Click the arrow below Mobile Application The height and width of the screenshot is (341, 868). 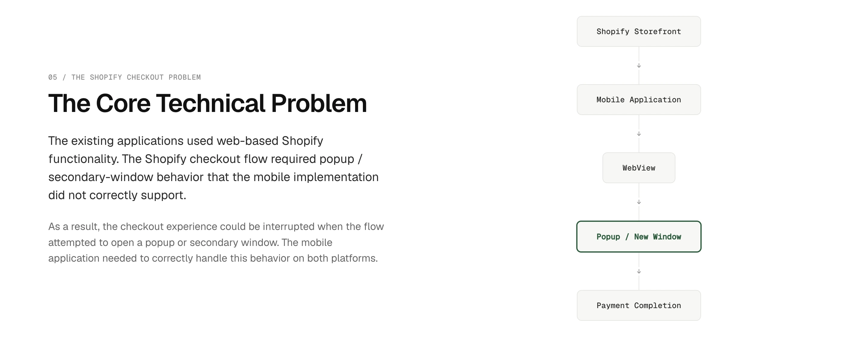click(x=639, y=134)
